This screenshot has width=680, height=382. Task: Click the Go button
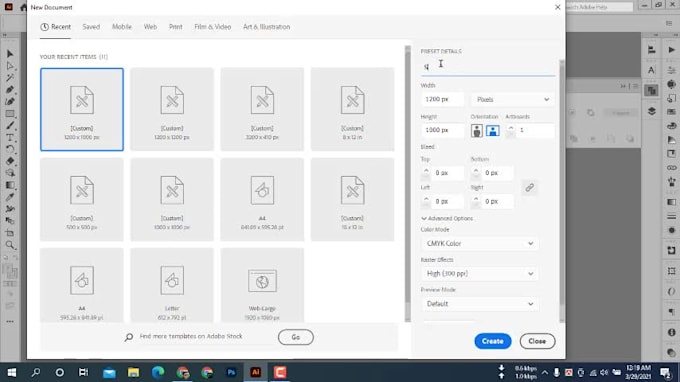point(296,337)
